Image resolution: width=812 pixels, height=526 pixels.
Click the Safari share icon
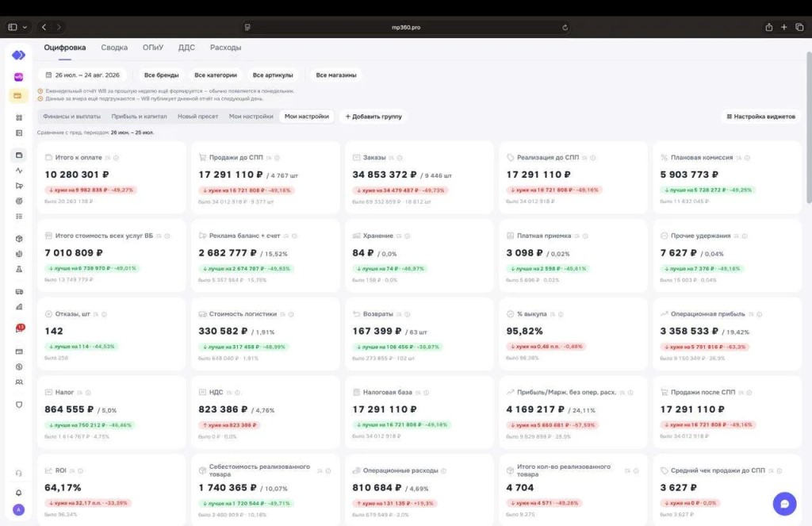pos(769,27)
